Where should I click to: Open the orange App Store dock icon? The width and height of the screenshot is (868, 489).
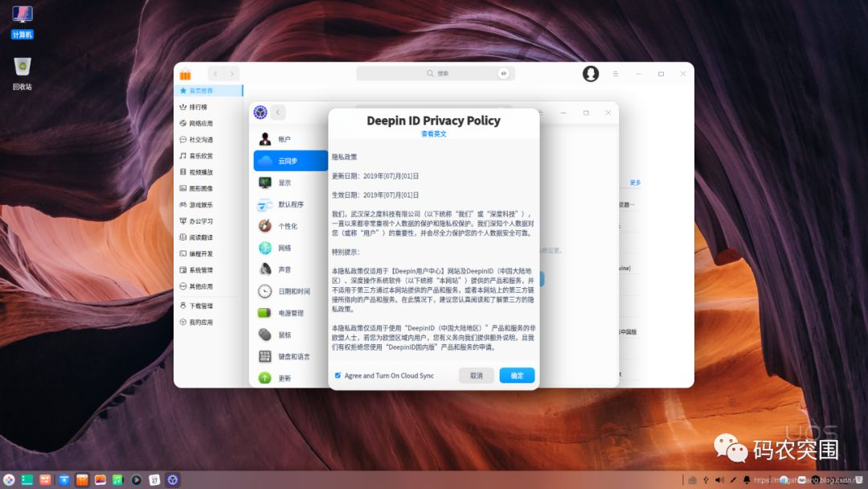pos(82,479)
